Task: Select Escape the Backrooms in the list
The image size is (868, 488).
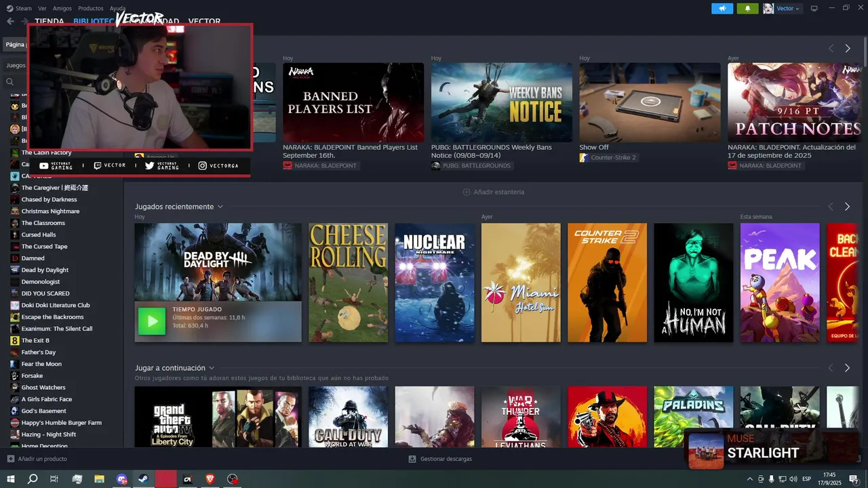Action: pos(52,317)
